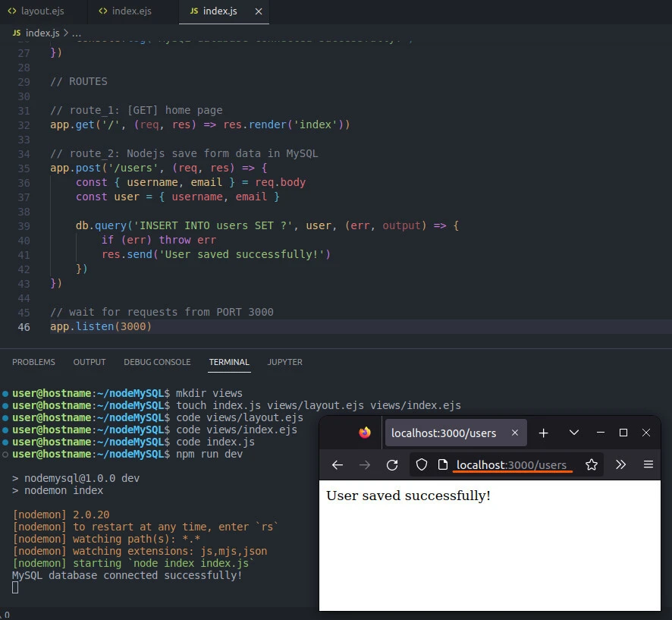Open the JUPYTER panel tab
Screen dimensions: 672x620
[284, 362]
